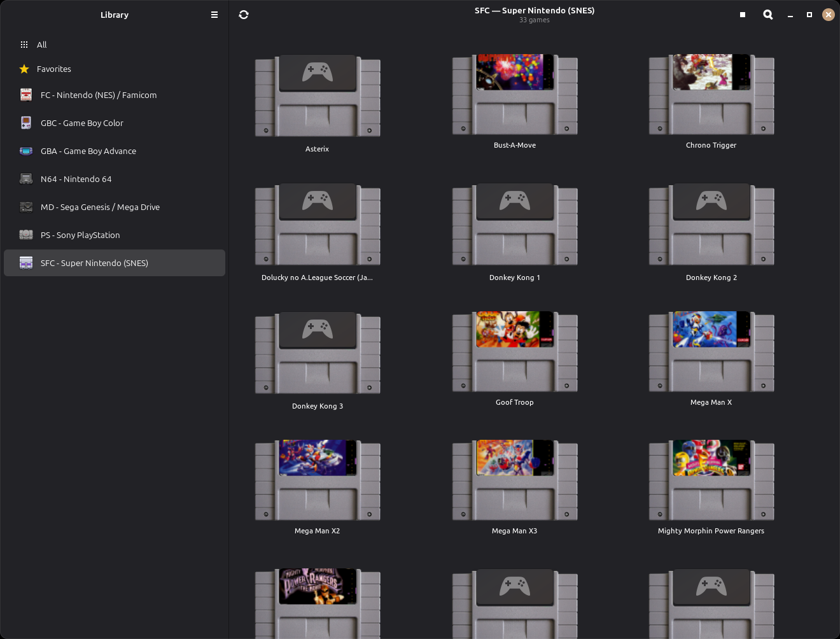
Task: Click the small square icon beside search
Action: (743, 15)
